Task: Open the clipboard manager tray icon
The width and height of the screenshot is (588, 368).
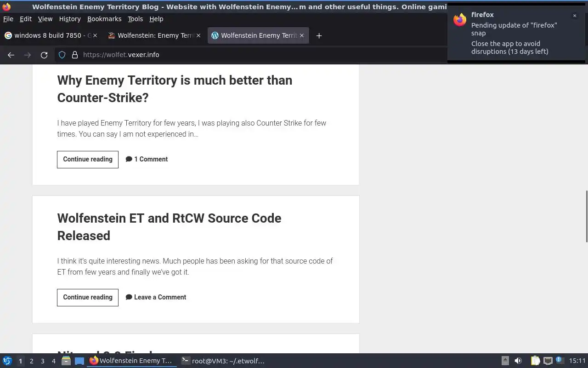Action: pos(536,361)
